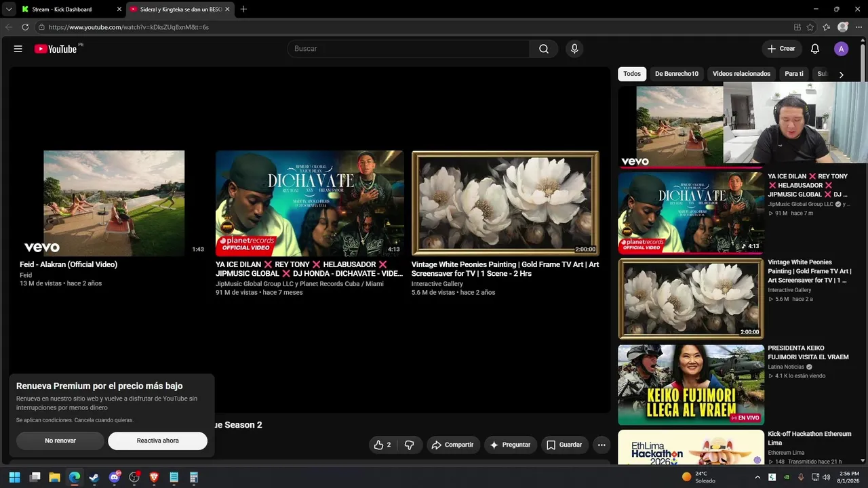Open the Latina Noticias channel name
Viewport: 868px width, 488px height.
click(x=786, y=367)
